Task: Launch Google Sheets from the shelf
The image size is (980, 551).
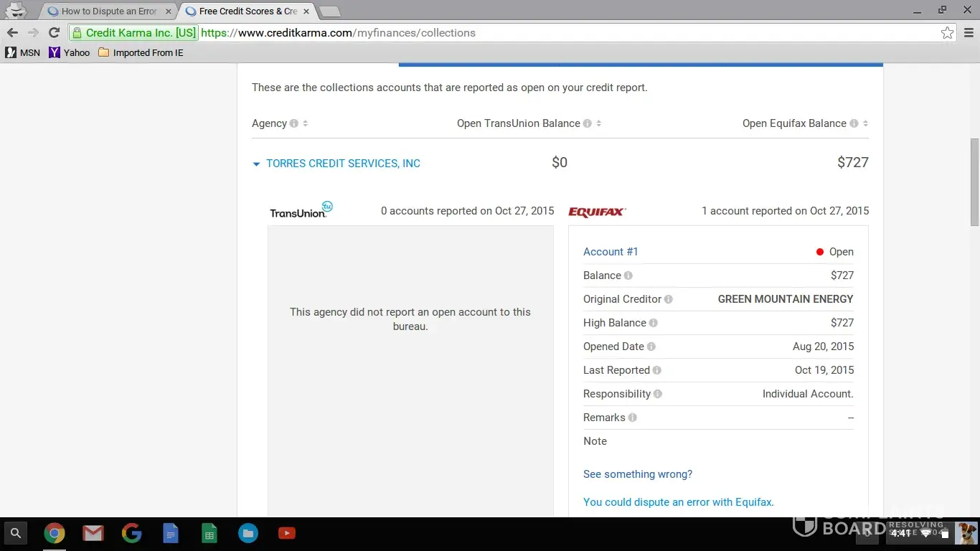Action: 209,533
